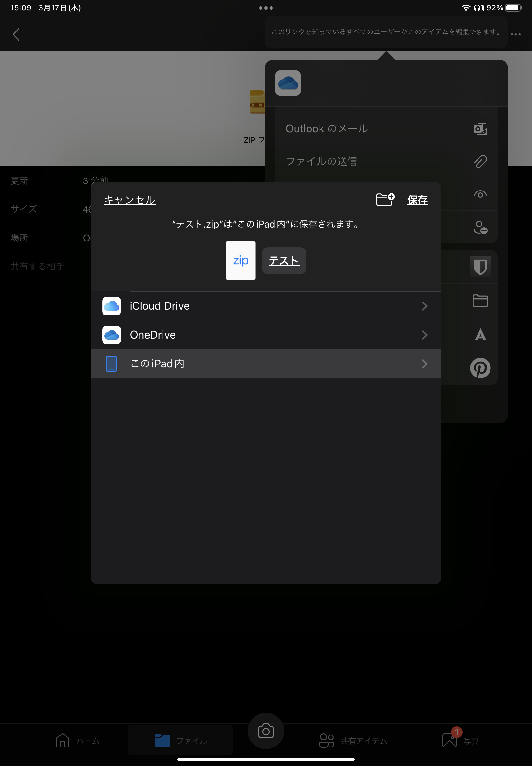This screenshot has height=766, width=532.
Task: Select OneDrive as save location
Action: [x=266, y=335]
